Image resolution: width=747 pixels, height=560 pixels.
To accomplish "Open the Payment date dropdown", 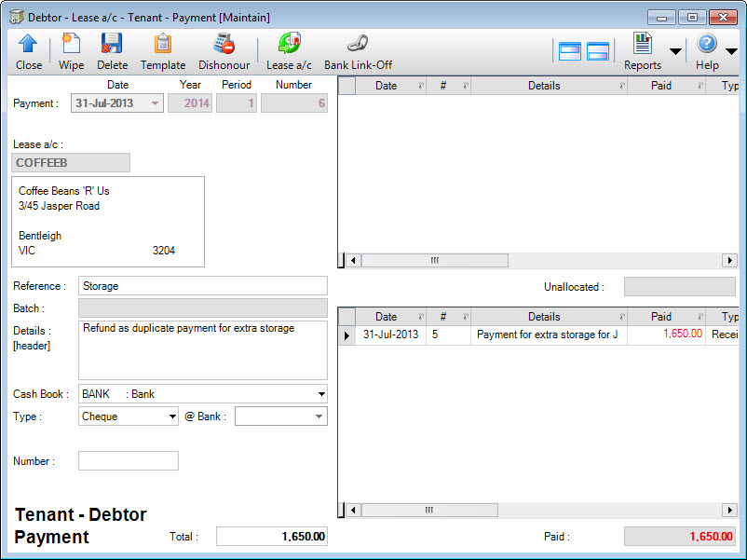I will pos(155,103).
